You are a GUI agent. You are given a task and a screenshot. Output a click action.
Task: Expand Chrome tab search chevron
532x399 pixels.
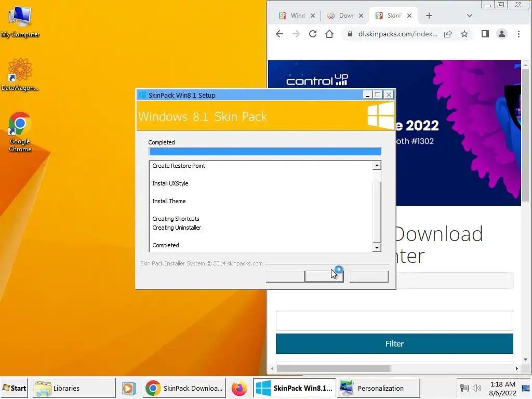(470, 16)
